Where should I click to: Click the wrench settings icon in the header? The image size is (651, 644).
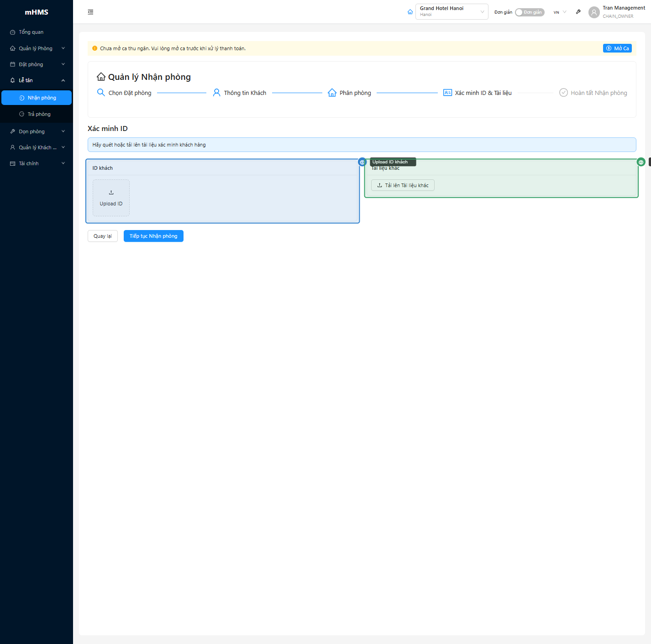point(578,12)
